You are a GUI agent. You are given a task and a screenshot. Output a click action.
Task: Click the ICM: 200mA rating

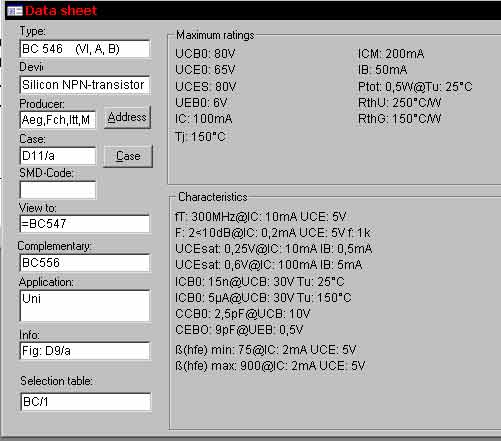391,54
